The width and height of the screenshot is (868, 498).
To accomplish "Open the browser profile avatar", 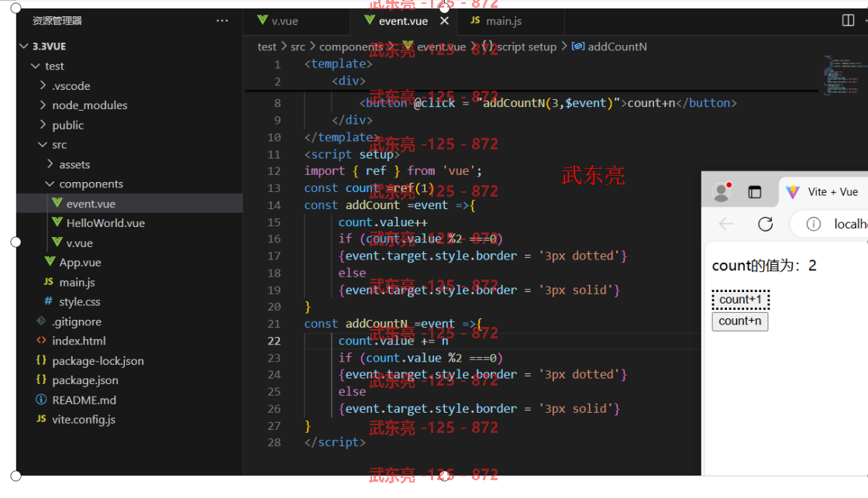I will (722, 192).
